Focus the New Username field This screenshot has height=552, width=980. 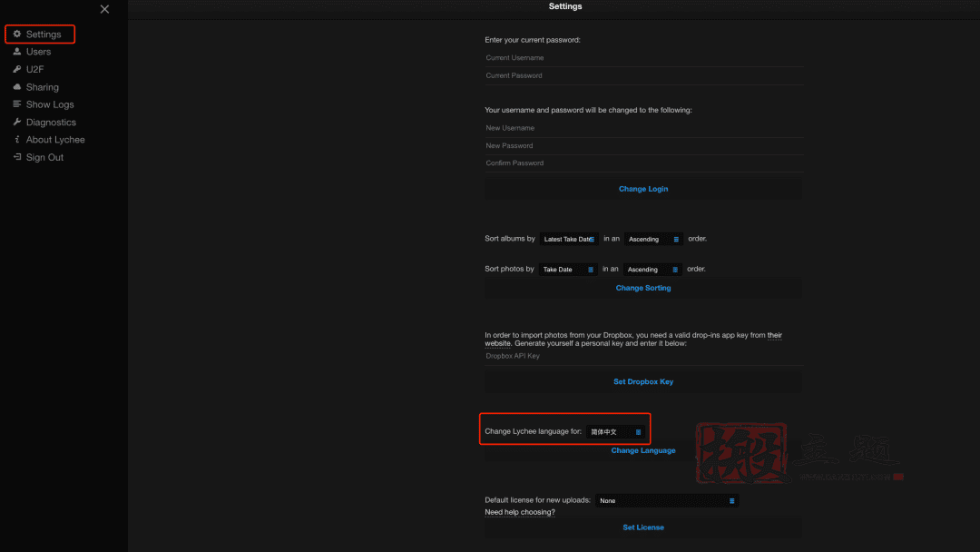tap(643, 128)
